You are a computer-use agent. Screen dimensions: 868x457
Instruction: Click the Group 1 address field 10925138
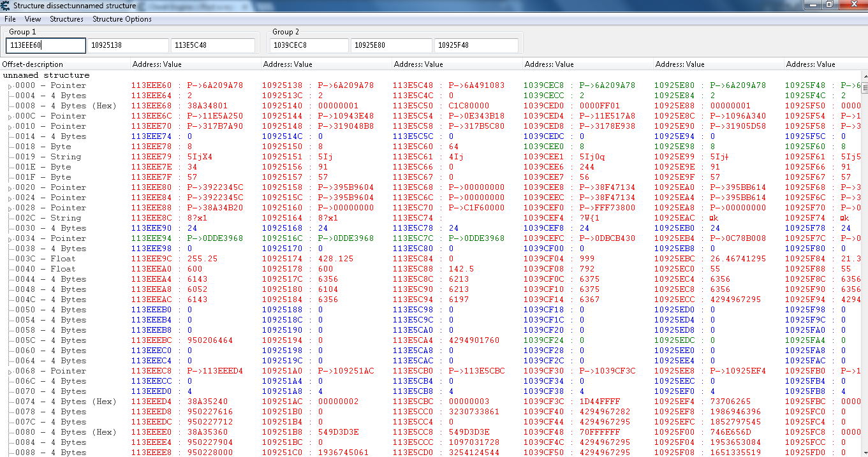(x=128, y=45)
